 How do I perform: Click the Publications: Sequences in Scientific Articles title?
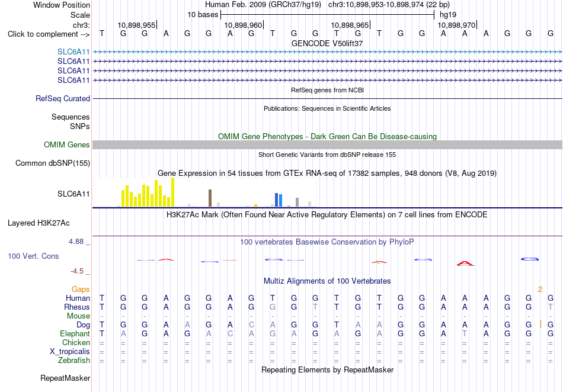[327, 108]
